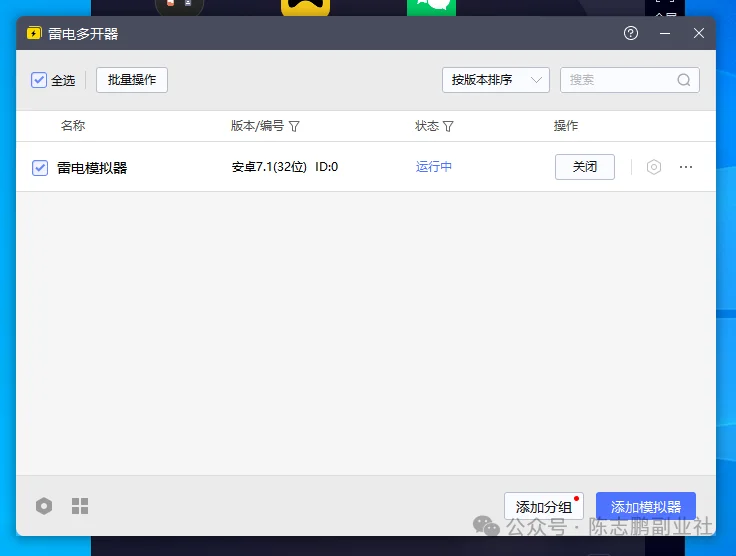Click the 添加模拟器 button
This screenshot has width=736, height=556.
pyautogui.click(x=646, y=506)
